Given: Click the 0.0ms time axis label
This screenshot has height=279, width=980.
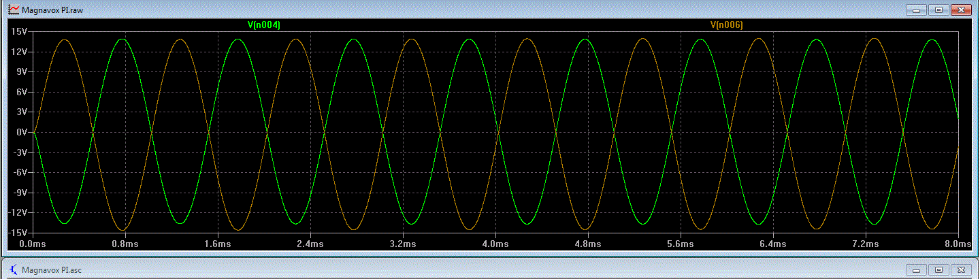Looking at the screenshot, I should 32,244.
